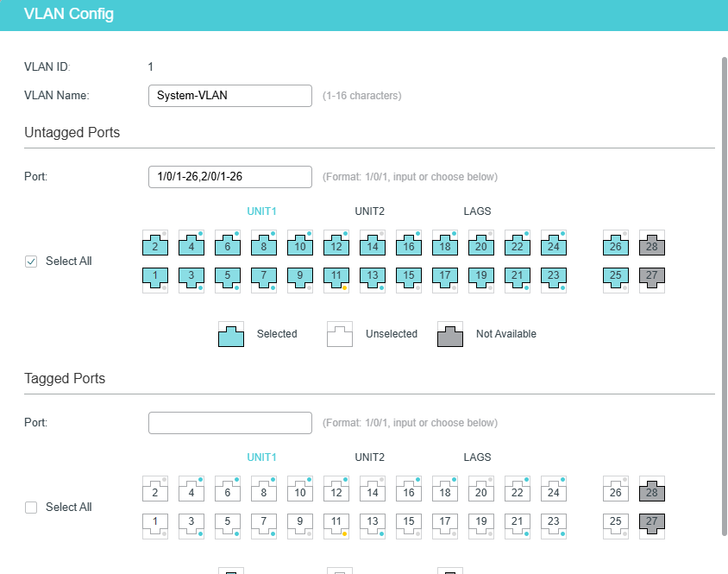Image resolution: width=728 pixels, height=574 pixels.
Task: Deselect port 1 in Untagged Ports
Action: point(155,280)
